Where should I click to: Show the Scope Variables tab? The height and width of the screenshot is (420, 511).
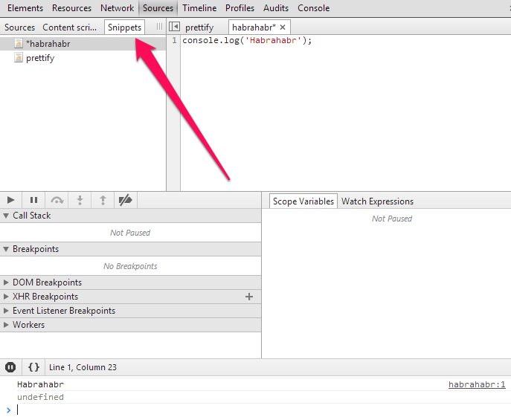click(303, 201)
